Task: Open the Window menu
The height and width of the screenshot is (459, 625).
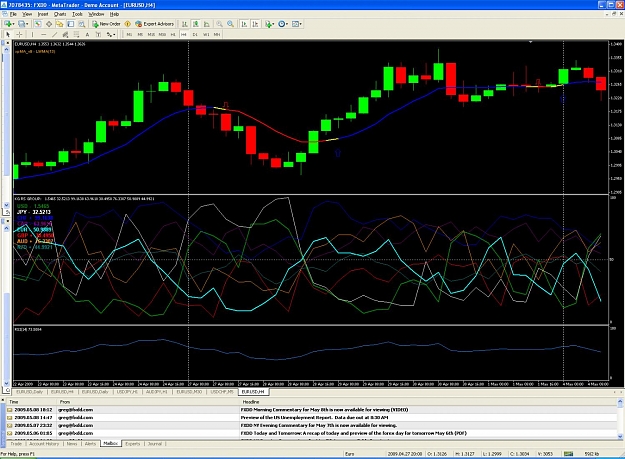Action: point(96,14)
